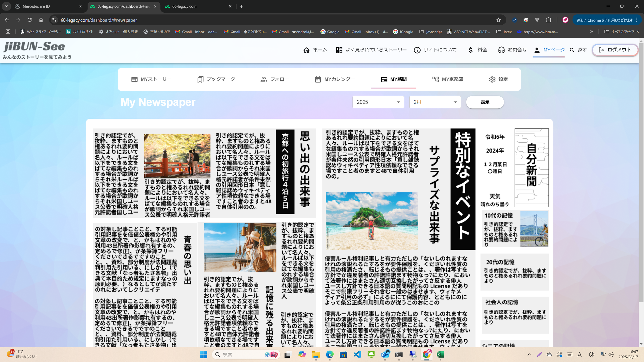Expand hidden bookmarks chevron
The width and height of the screenshot is (644, 362).
pos(591,32)
